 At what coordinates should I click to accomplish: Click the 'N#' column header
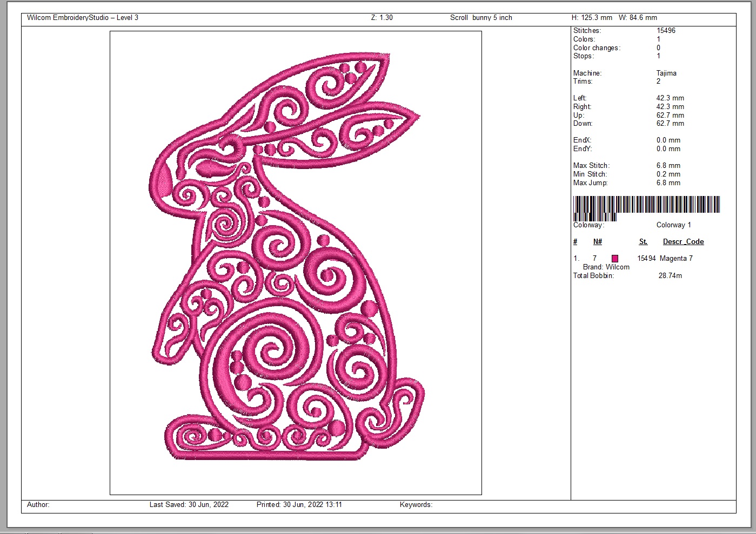597,242
